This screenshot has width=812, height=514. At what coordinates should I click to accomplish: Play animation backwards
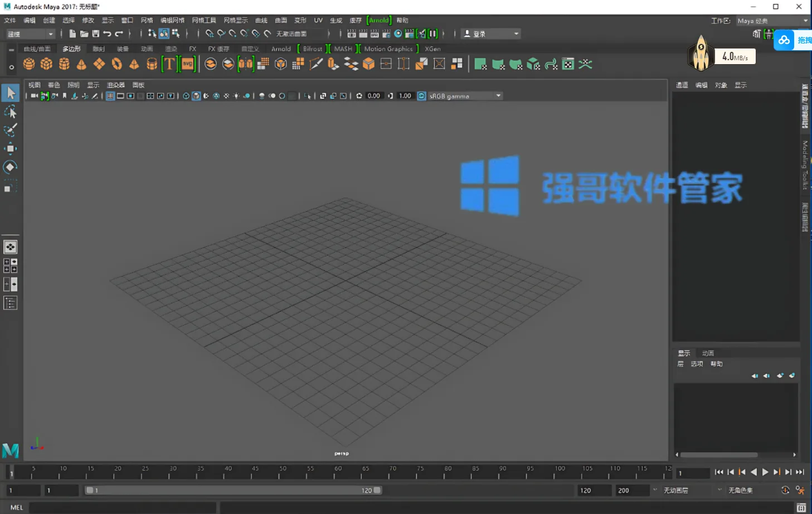[x=753, y=472]
